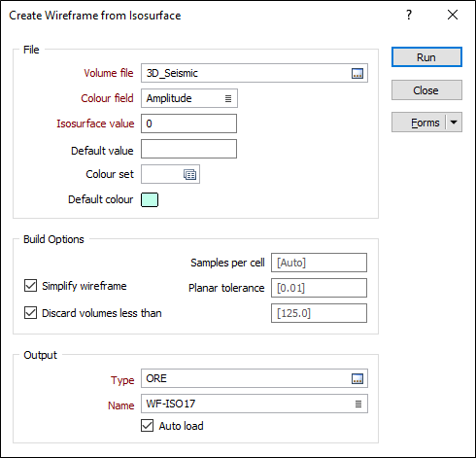The height and width of the screenshot is (458, 476).
Task: Open the Volume file browse ellipsis icon
Action: [357, 73]
